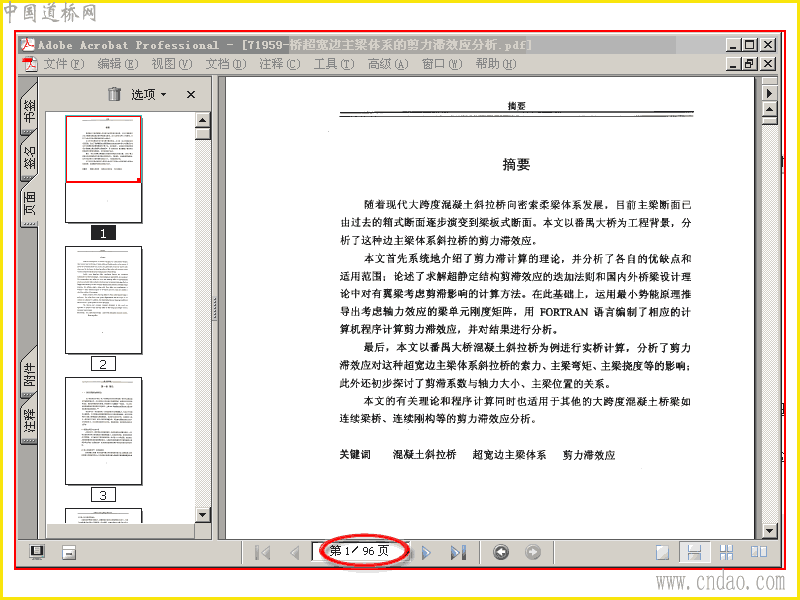This screenshot has height=600, width=800.
Task: Click the trash can icon in pages panel
Action: point(114,94)
